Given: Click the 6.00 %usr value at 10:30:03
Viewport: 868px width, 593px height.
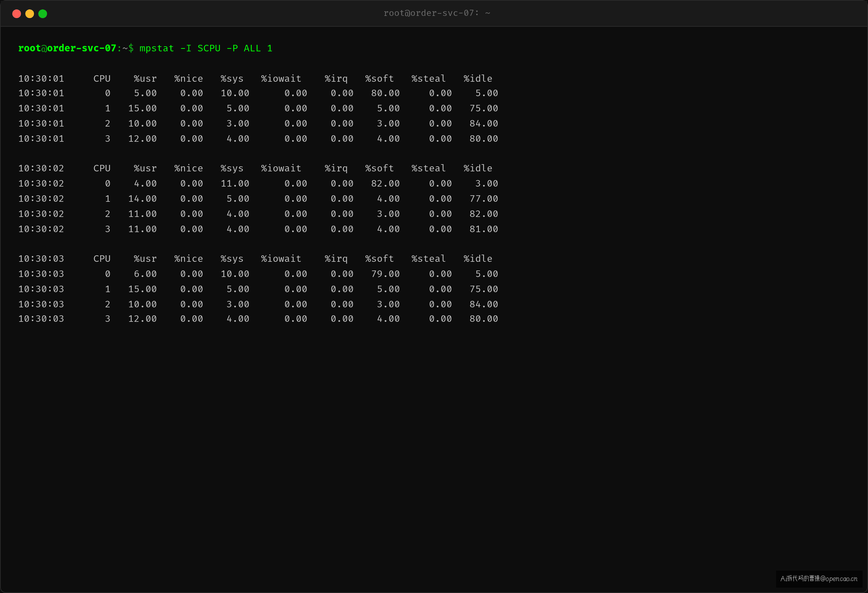Looking at the screenshot, I should pos(145,274).
